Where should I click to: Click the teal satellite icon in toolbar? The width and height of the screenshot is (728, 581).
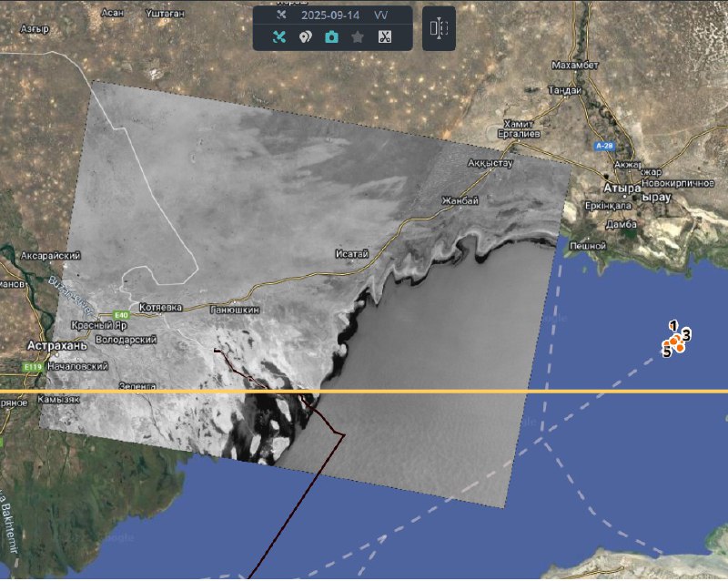pyautogui.click(x=280, y=37)
